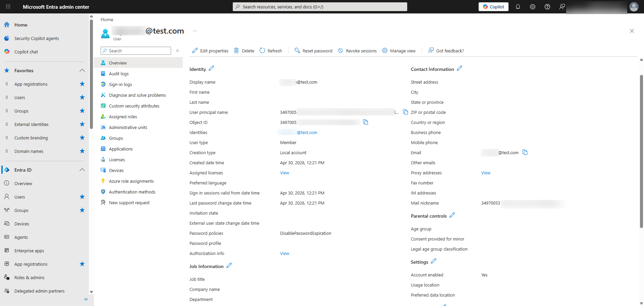Unfavorite App registrations star under Favorites
This screenshot has height=306, width=644.
click(82, 84)
